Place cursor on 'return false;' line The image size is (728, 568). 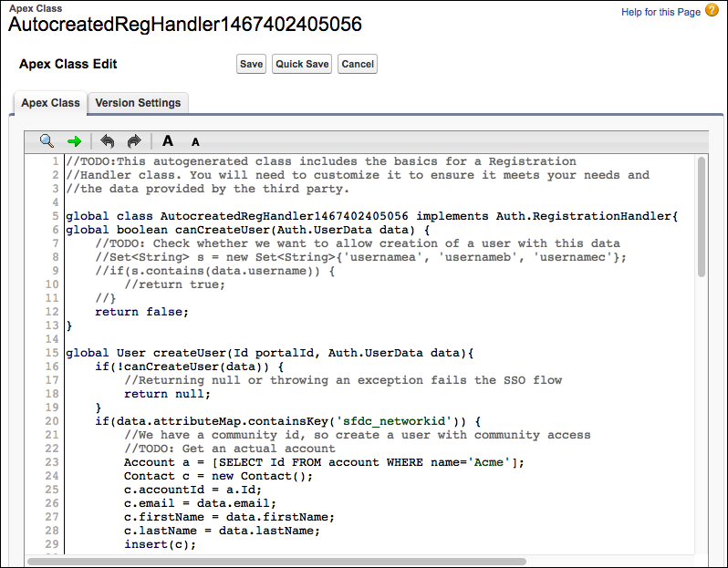(x=141, y=312)
